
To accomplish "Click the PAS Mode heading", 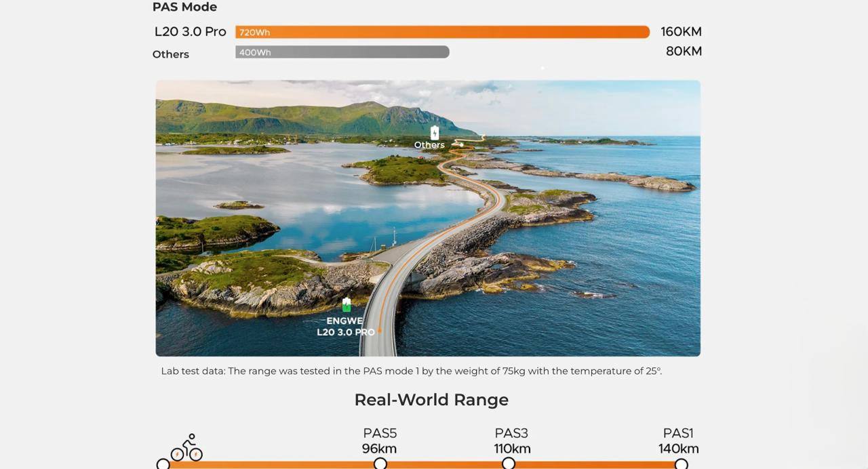I will pos(184,7).
